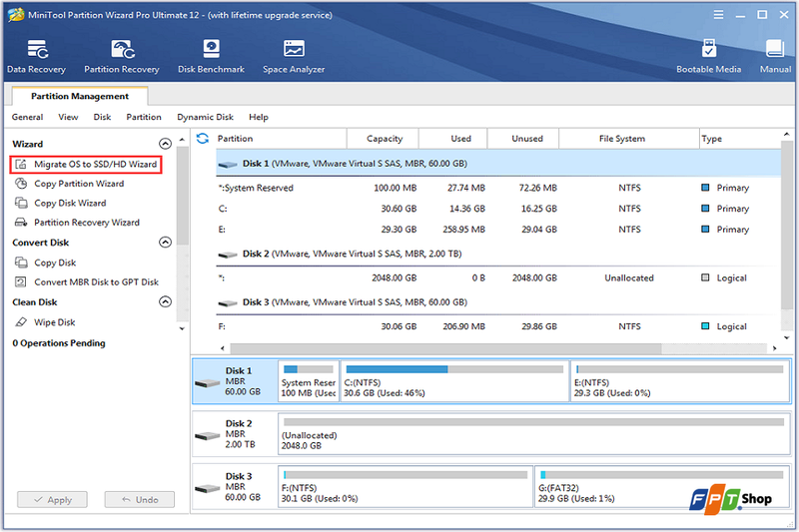This screenshot has height=532, width=799.
Task: Click Migrate OS wizard icon
Action: (x=21, y=164)
